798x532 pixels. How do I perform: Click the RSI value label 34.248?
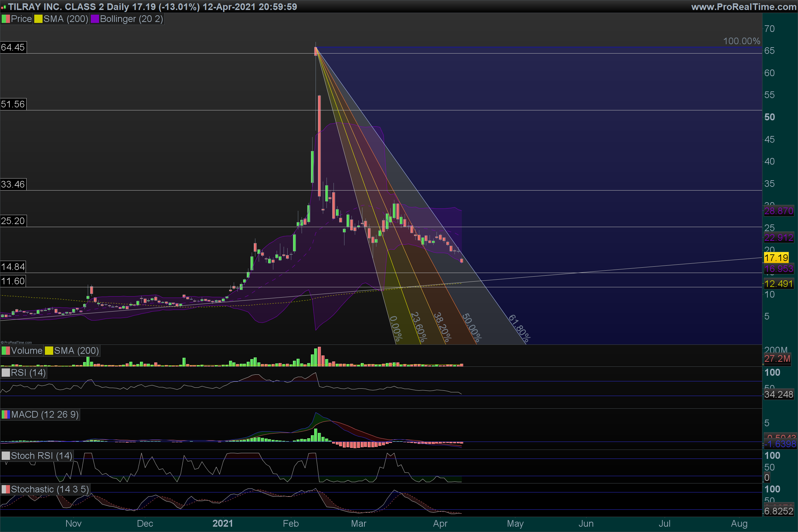click(x=778, y=395)
